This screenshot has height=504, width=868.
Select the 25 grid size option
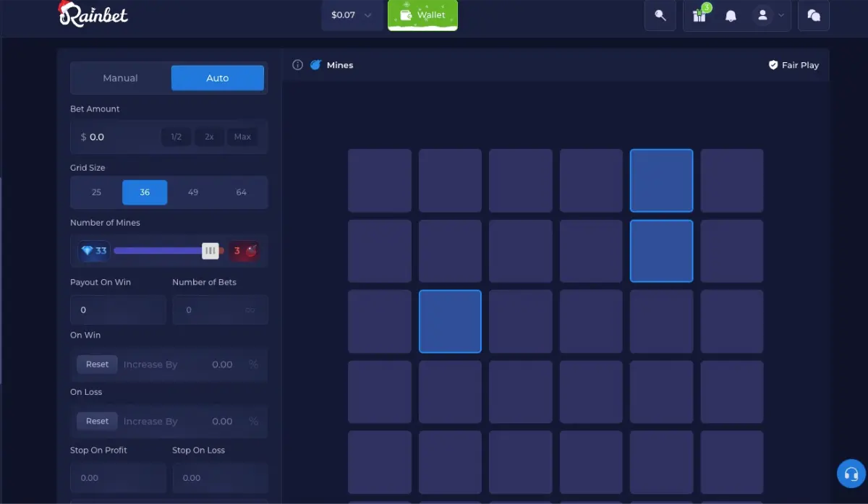(x=95, y=192)
